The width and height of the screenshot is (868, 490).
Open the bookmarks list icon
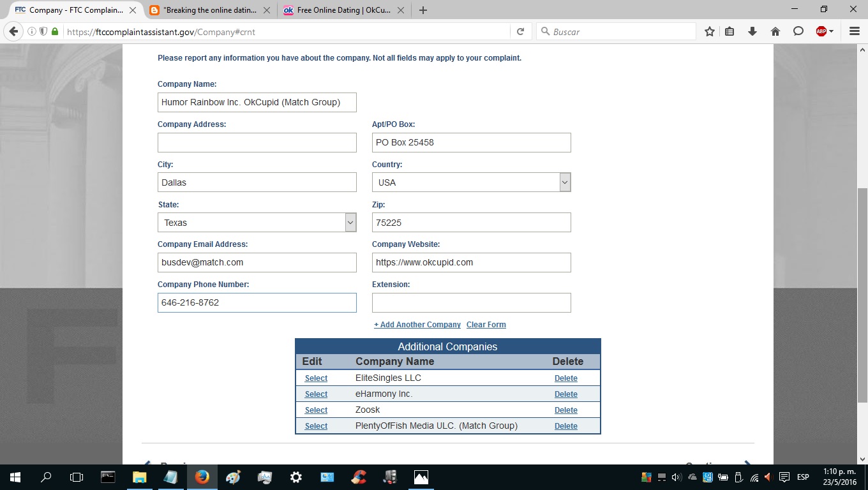point(730,31)
